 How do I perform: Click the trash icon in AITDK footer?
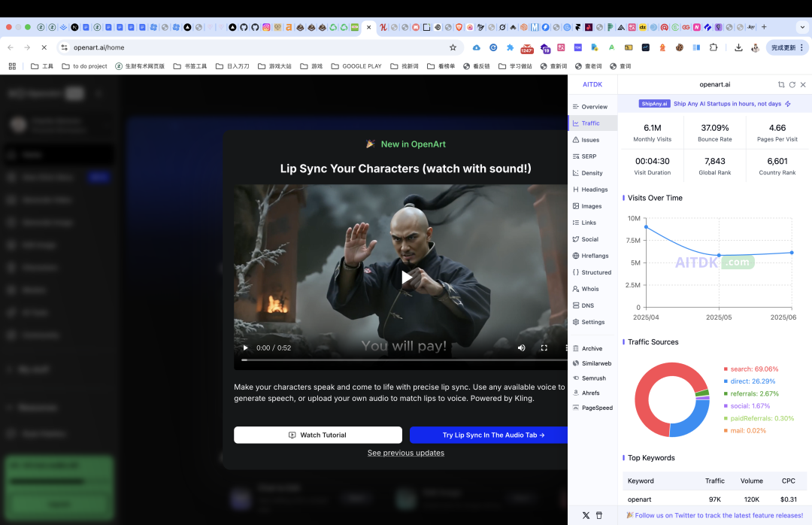(x=599, y=516)
